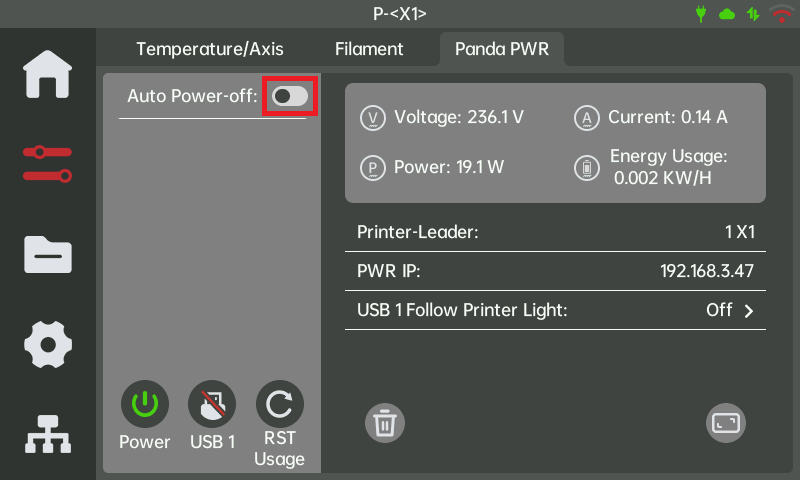Open the sliders control panel icon

(x=47, y=164)
